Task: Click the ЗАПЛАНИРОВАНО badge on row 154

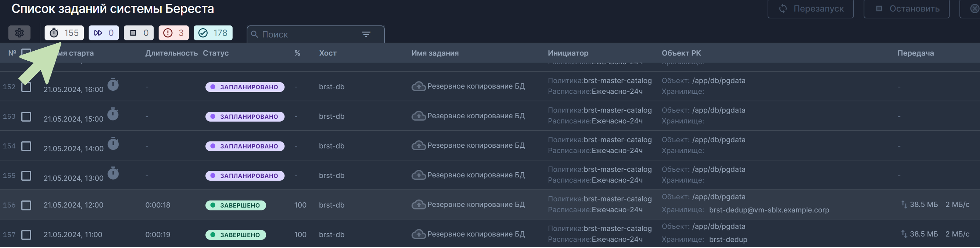Action: 245,146
